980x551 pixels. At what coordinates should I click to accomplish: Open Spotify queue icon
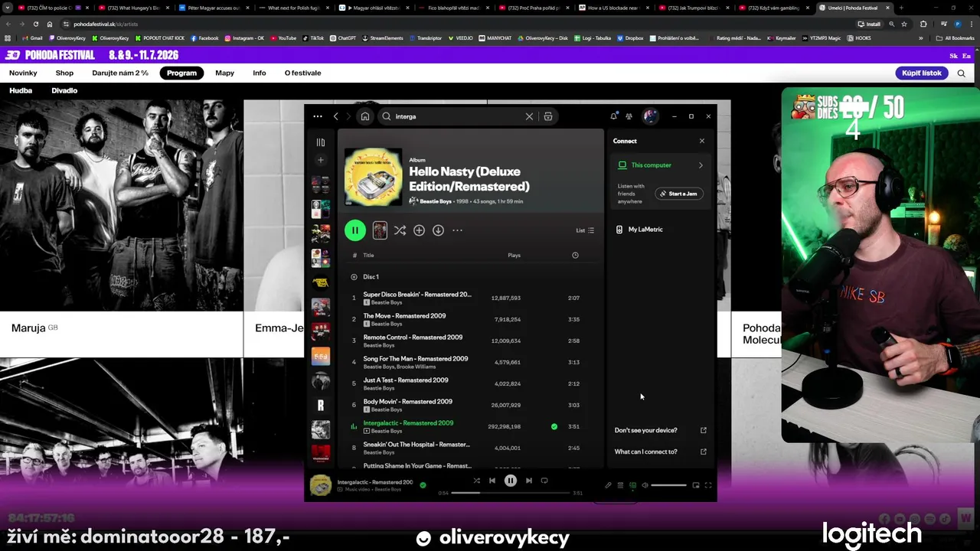(620, 485)
